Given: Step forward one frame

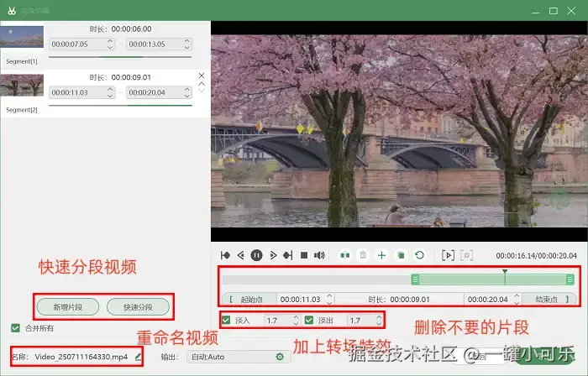Looking at the screenshot, I should coord(273,255).
